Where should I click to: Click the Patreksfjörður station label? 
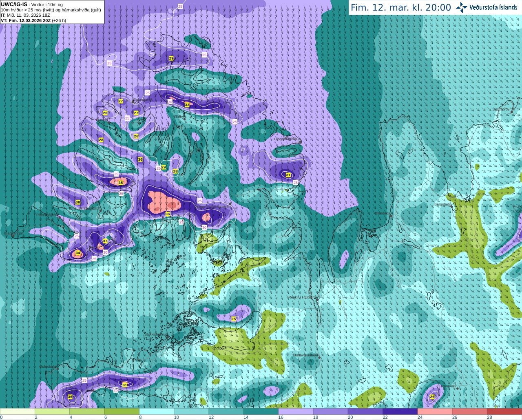tap(48, 214)
